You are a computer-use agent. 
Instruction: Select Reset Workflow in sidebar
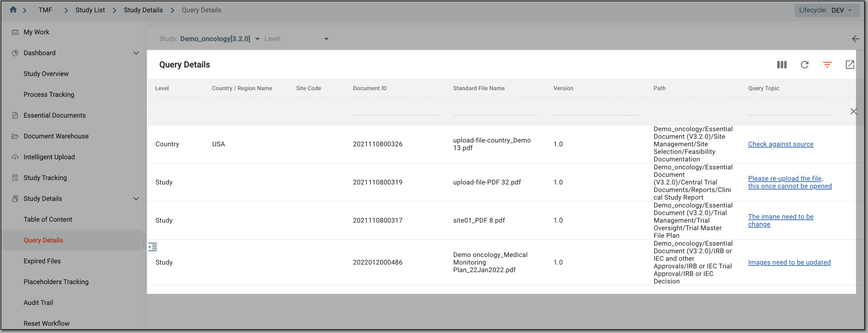coord(47,323)
